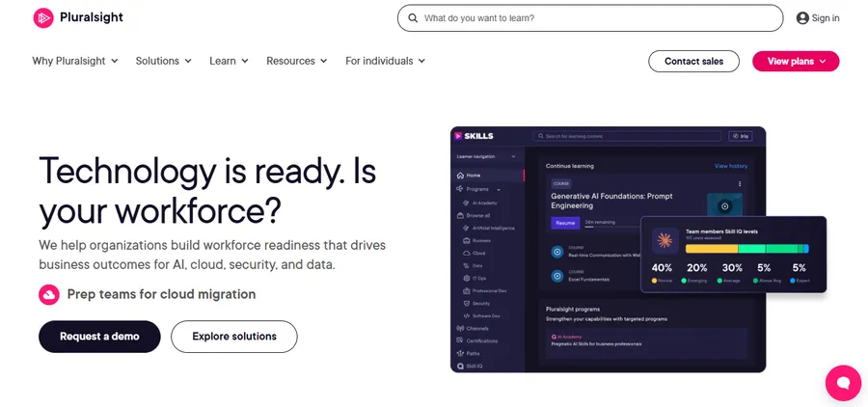Click the play icon for Real-time Communication course
Screen dimensions: 868x407
point(557,252)
